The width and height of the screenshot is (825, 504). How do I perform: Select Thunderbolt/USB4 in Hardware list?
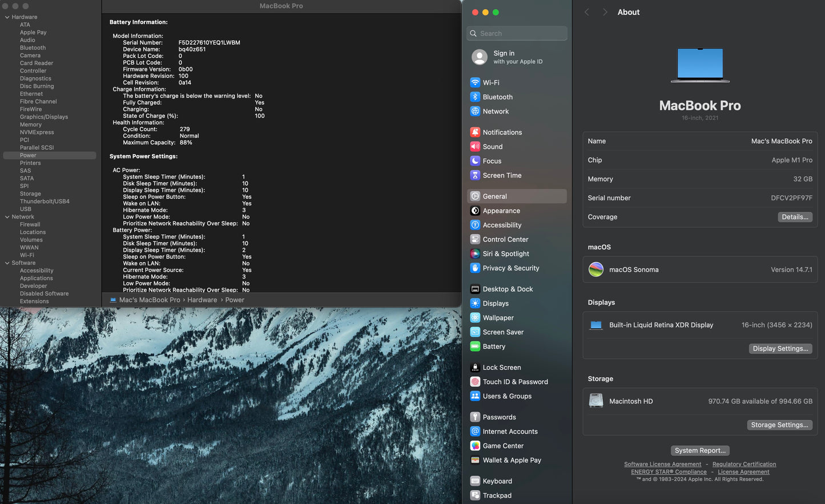(45, 201)
